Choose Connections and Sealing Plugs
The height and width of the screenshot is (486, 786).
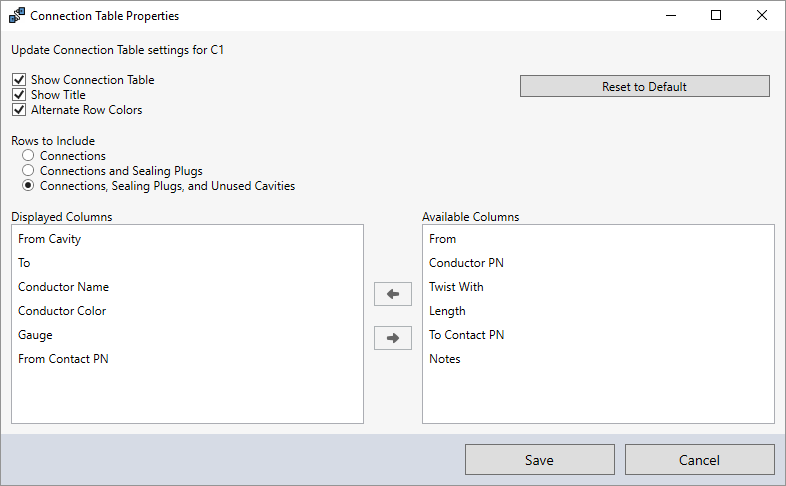[x=28, y=170]
